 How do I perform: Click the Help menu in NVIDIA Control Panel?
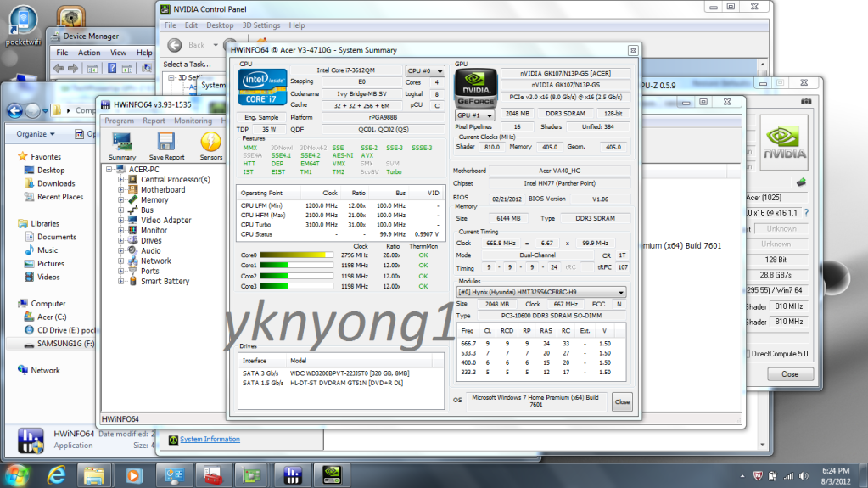click(297, 25)
